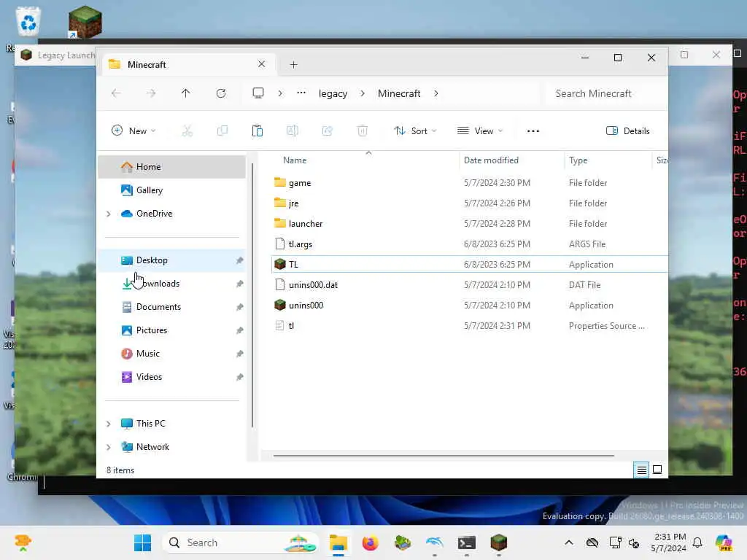
Task: Toggle the Details pane
Action: pos(628,131)
